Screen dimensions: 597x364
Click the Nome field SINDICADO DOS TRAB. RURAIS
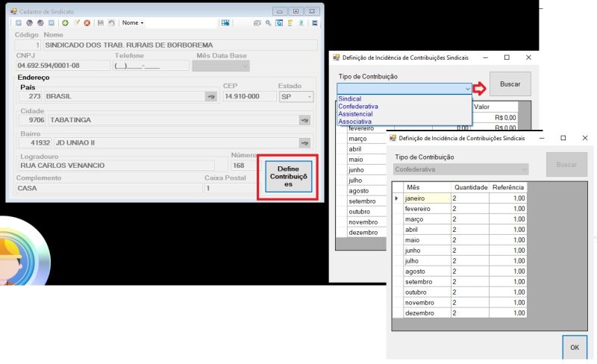click(181, 45)
